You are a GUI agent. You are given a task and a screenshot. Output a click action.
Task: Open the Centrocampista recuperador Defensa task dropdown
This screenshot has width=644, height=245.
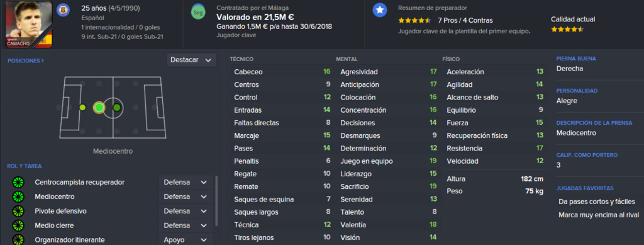[186, 182]
